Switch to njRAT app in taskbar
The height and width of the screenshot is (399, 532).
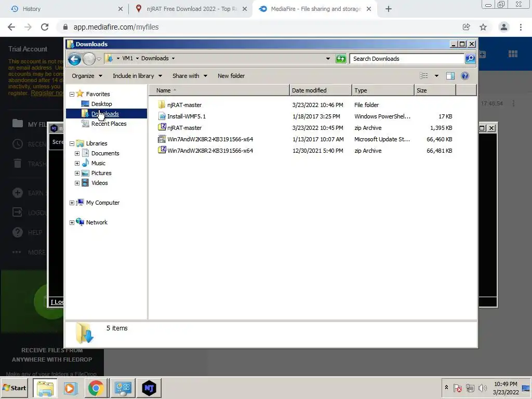[x=149, y=388]
